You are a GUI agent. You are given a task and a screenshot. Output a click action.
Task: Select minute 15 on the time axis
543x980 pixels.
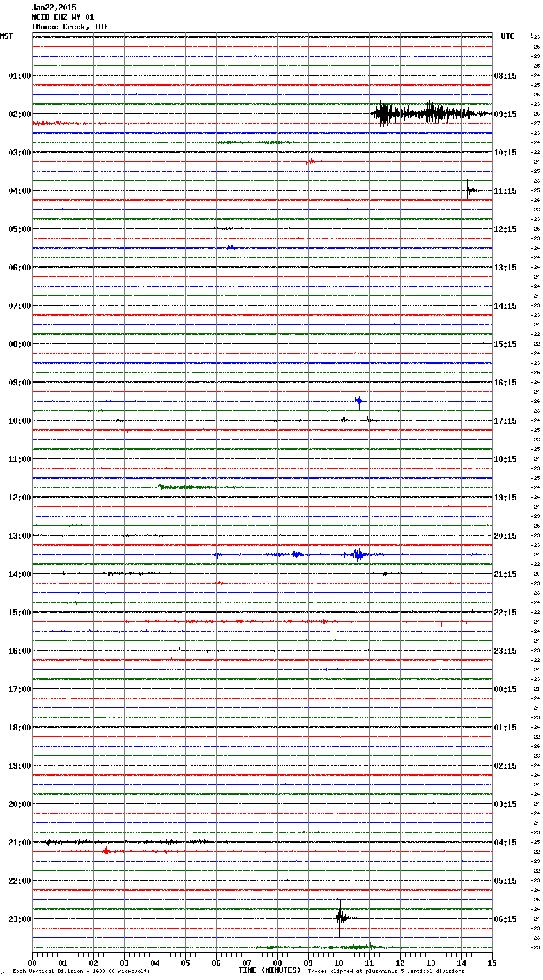[x=491, y=963]
